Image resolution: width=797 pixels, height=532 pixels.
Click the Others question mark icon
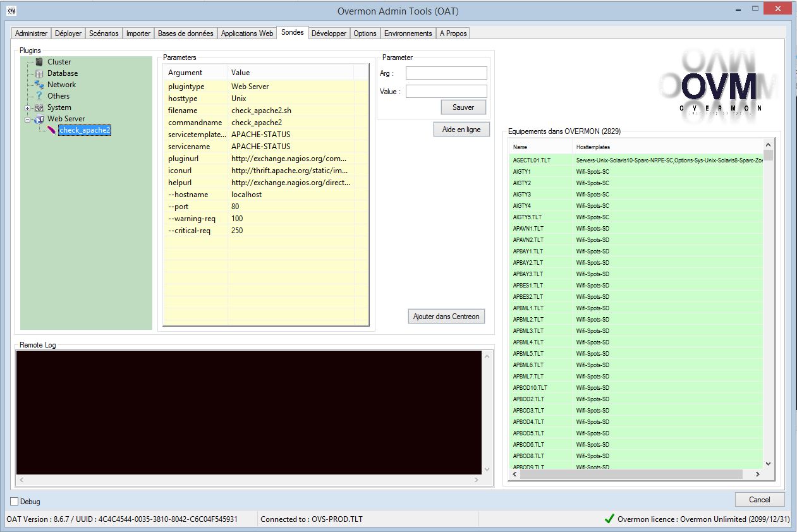tap(39, 96)
